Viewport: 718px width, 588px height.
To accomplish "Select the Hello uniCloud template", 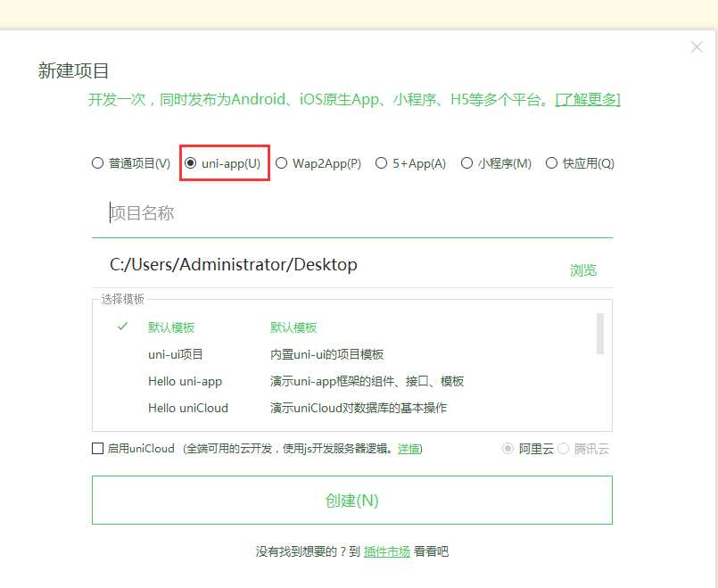I will pyautogui.click(x=187, y=408).
